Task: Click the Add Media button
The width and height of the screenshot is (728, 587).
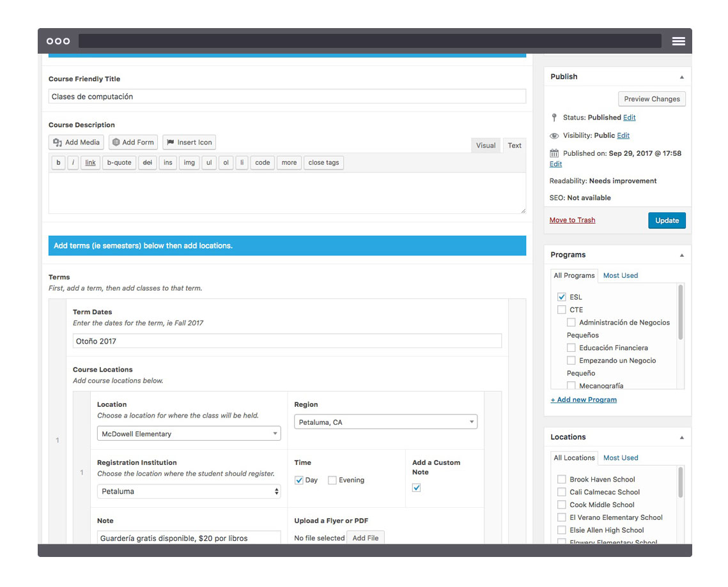Action: 76,142
